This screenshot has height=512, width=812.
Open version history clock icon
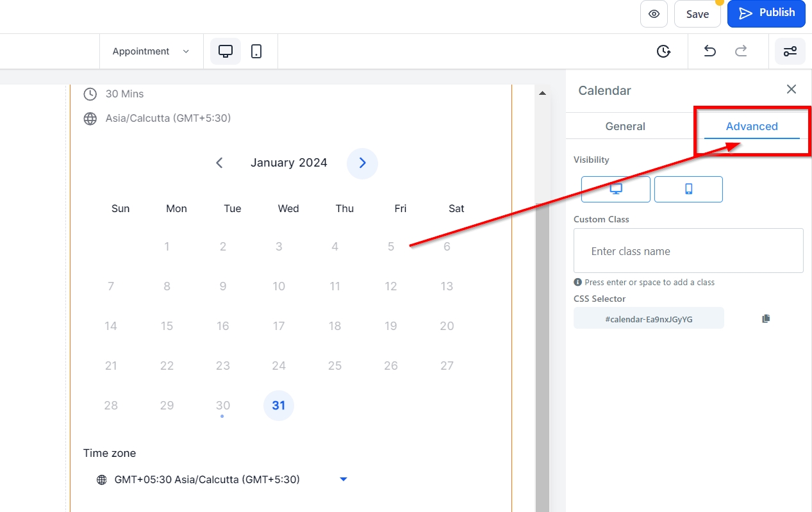click(x=663, y=51)
